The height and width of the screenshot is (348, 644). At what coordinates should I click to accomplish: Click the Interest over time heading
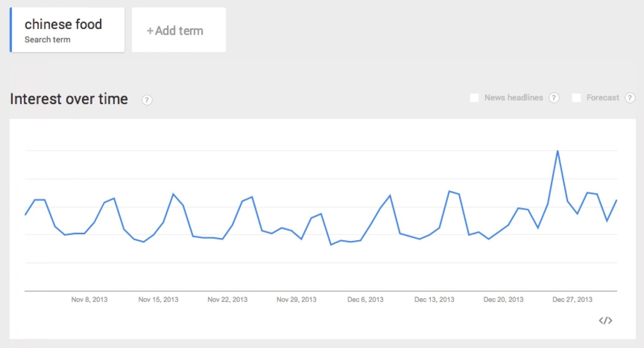coord(69,99)
